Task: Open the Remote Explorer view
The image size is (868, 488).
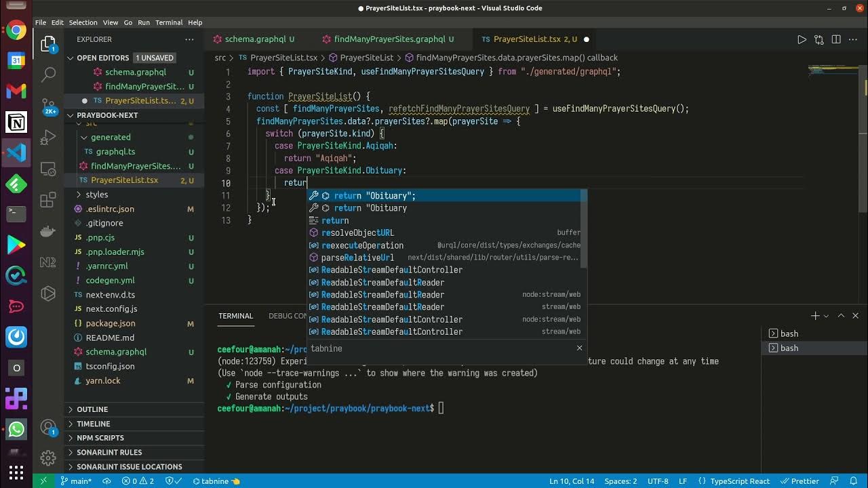Action: [48, 169]
